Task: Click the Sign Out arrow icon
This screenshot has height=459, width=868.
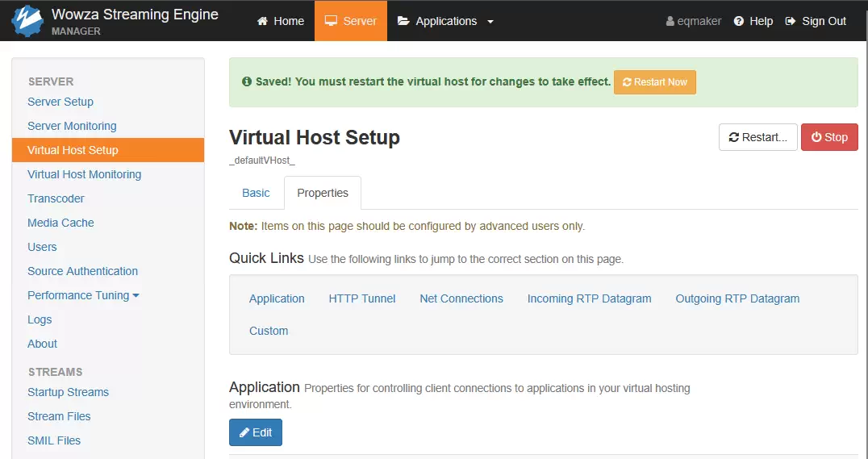Action: tap(791, 21)
